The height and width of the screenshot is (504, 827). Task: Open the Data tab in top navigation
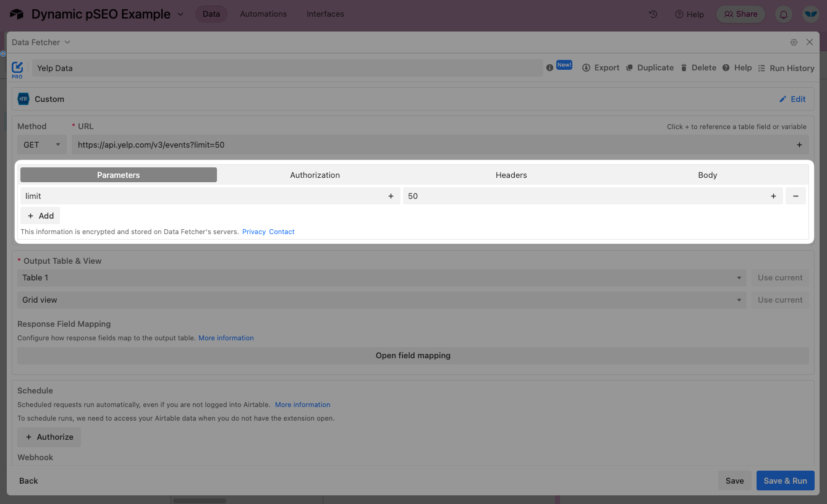click(x=211, y=14)
